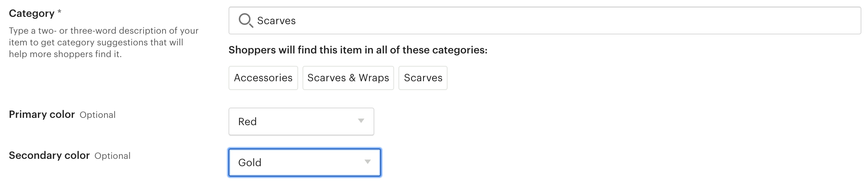
Task: Click the "Shoppers will find this item" heading
Action: [x=358, y=50]
